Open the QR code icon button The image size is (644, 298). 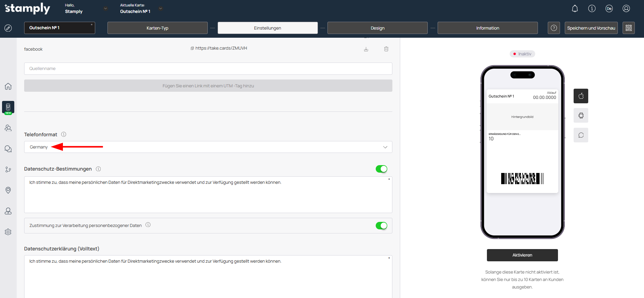point(628,28)
